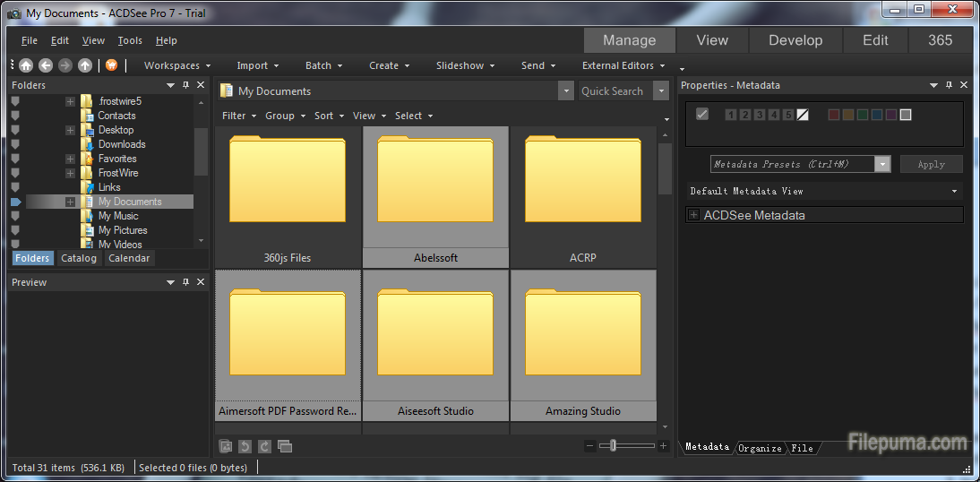980x482 pixels.
Task: Expand the Favorites folder tree node
Action: (x=70, y=159)
